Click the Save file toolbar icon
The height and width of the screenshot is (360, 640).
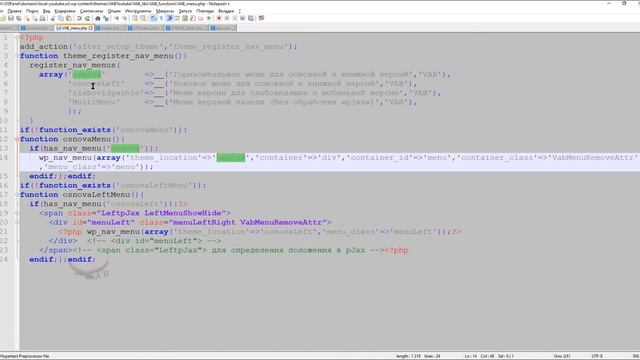[x=11, y=18]
